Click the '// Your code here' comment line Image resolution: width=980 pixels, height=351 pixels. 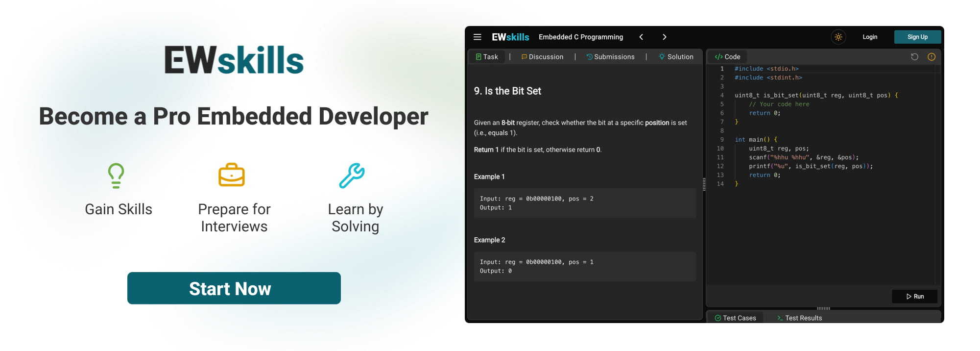[779, 104]
